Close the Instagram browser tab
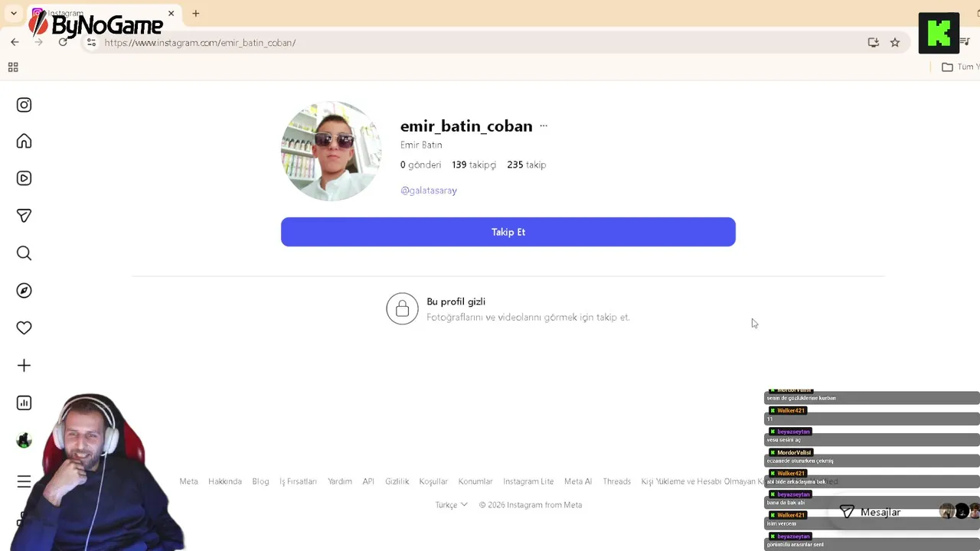The width and height of the screenshot is (980, 551). [171, 13]
